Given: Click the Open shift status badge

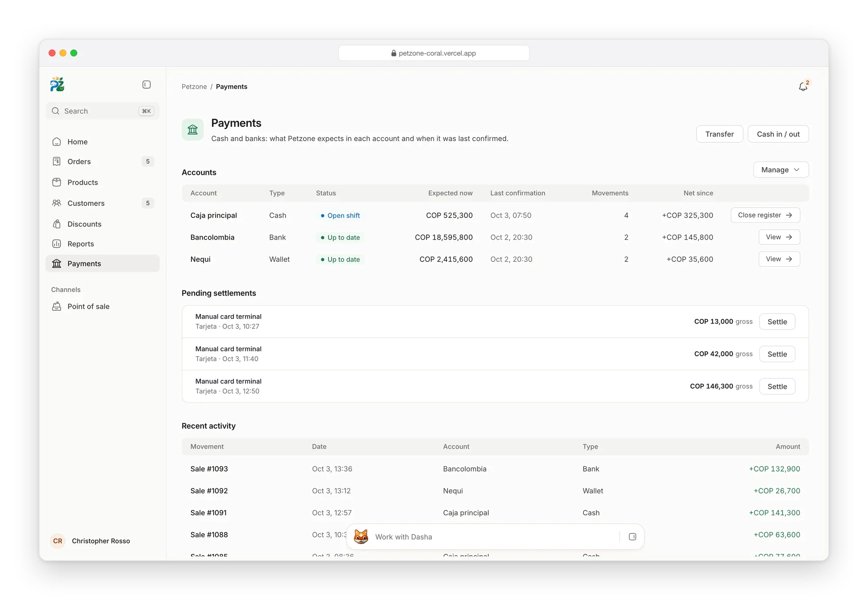Looking at the screenshot, I should coord(340,216).
